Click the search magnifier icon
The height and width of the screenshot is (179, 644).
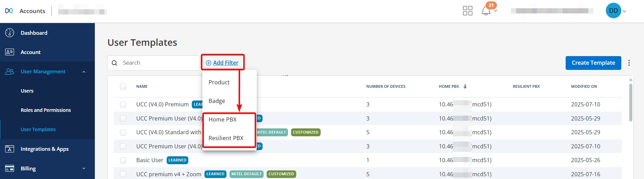[114, 63]
